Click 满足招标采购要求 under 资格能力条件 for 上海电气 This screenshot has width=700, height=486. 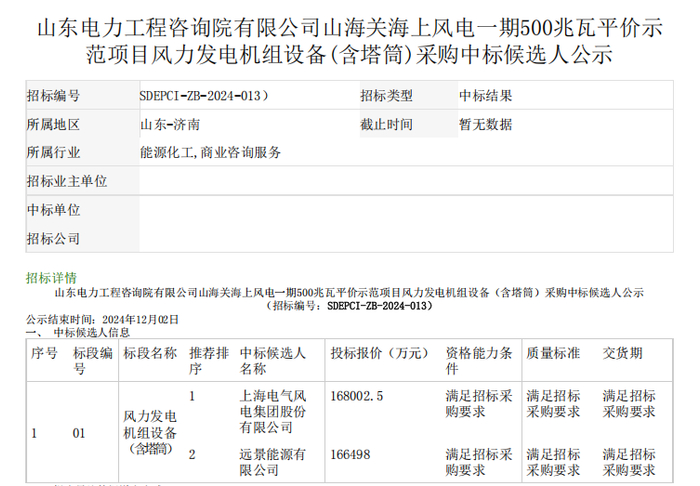coord(479,403)
